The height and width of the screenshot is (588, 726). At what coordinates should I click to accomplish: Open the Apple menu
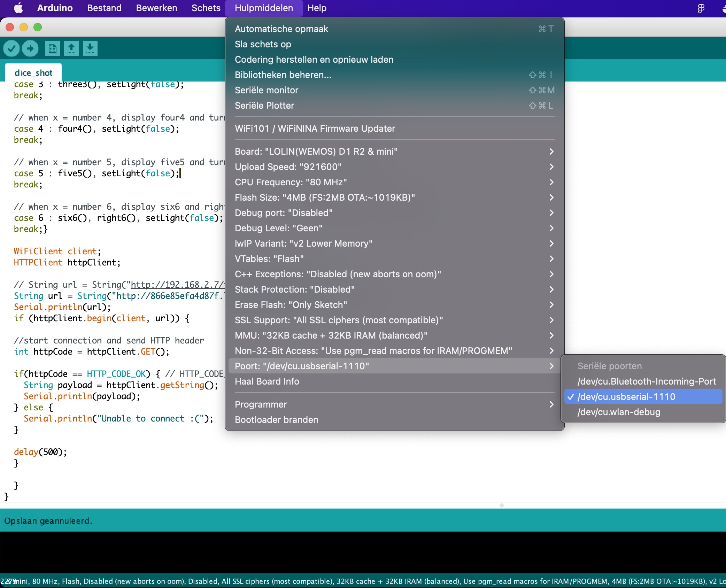18,8
